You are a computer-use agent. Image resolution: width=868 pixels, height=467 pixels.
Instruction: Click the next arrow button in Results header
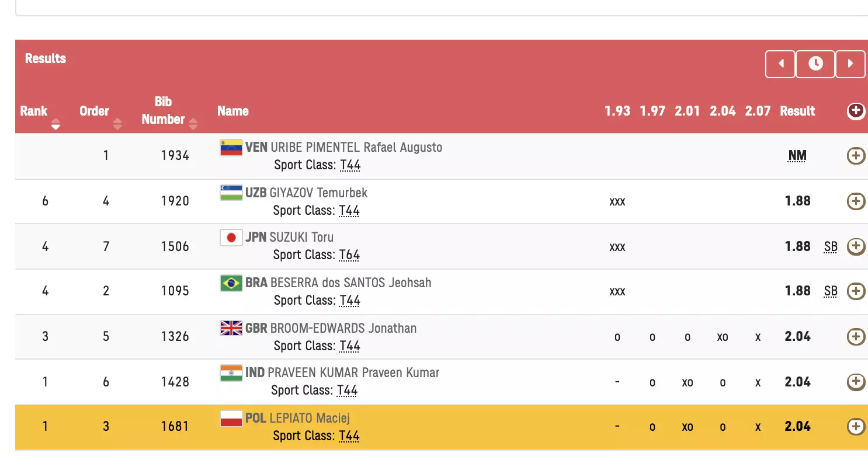point(850,64)
